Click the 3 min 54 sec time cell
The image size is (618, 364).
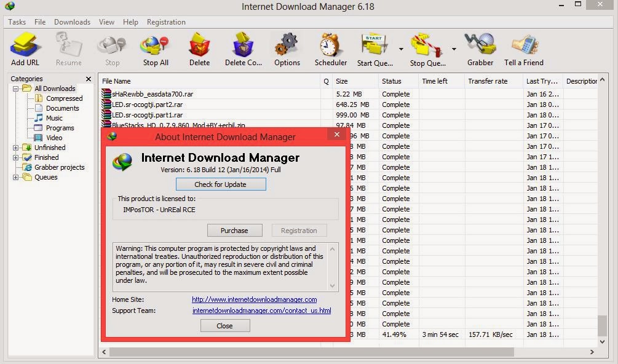pos(440,334)
